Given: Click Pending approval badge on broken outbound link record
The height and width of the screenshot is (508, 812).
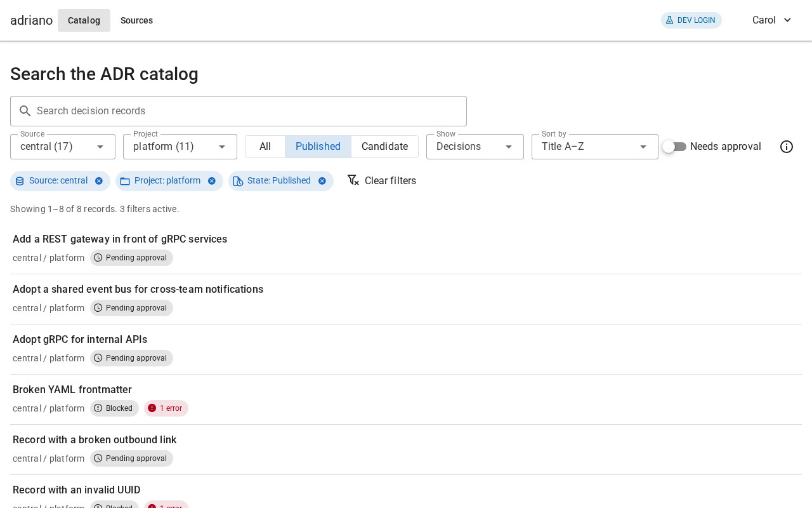Looking at the screenshot, I should (131, 458).
